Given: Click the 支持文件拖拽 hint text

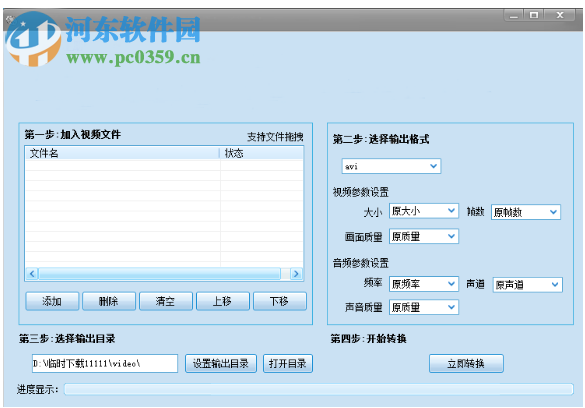Looking at the screenshot, I should pos(275,137).
